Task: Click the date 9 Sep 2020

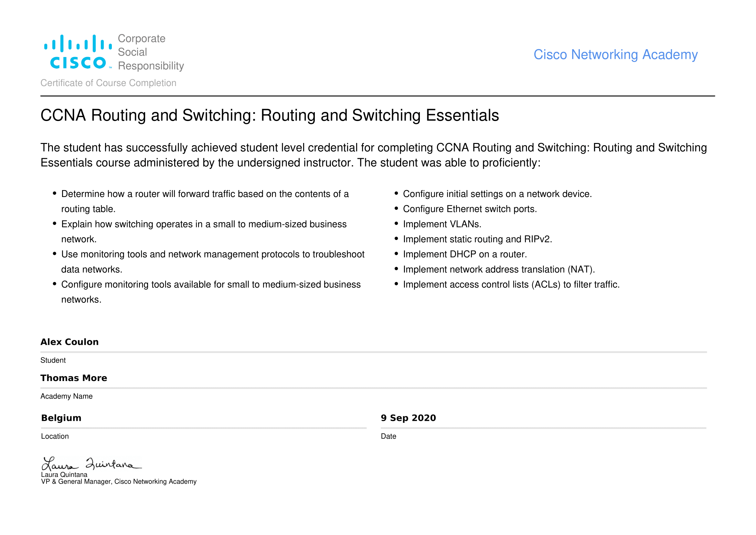Action: click(x=408, y=418)
